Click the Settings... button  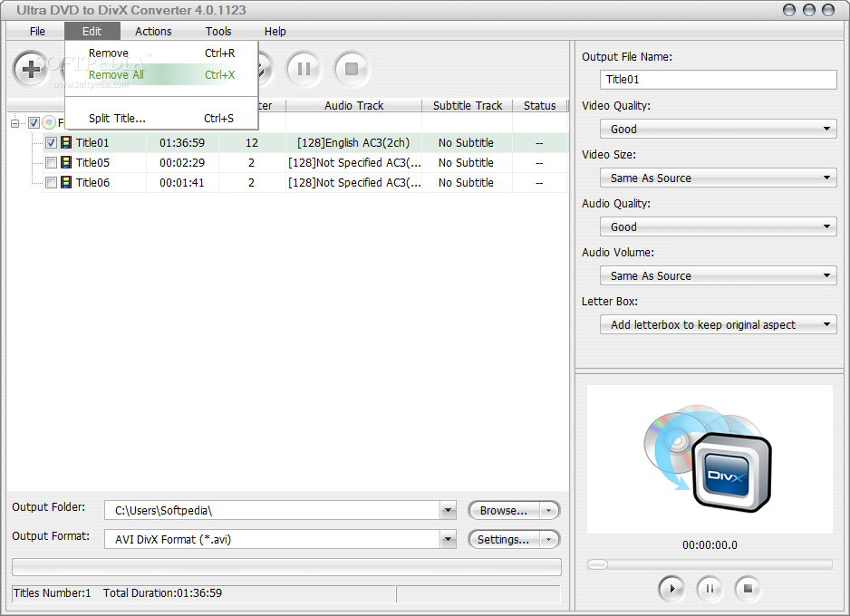[504, 540]
